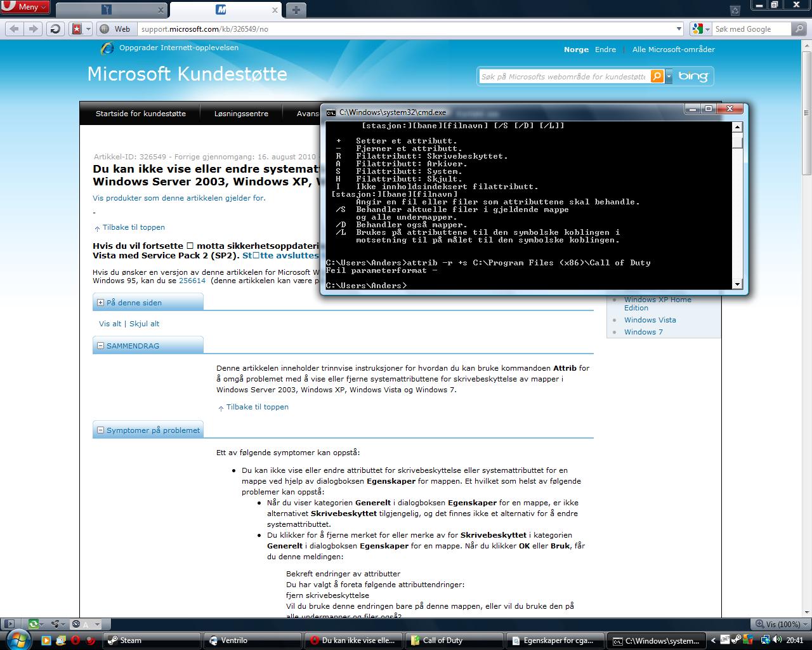Image resolution: width=812 pixels, height=650 pixels.
Task: Click the bing logo
Action: pos(693,76)
